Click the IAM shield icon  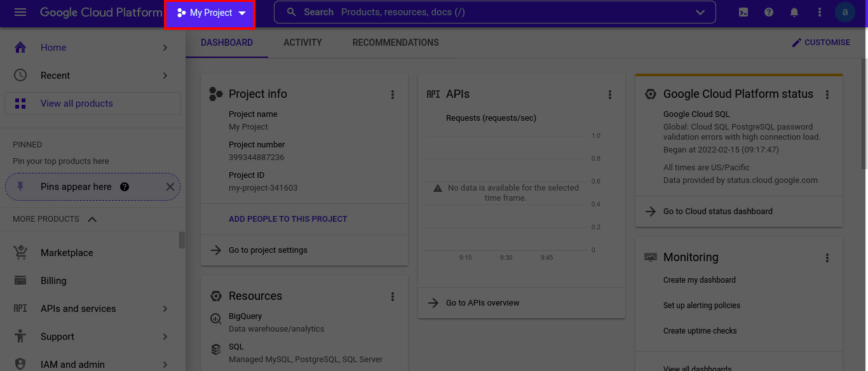(x=20, y=364)
